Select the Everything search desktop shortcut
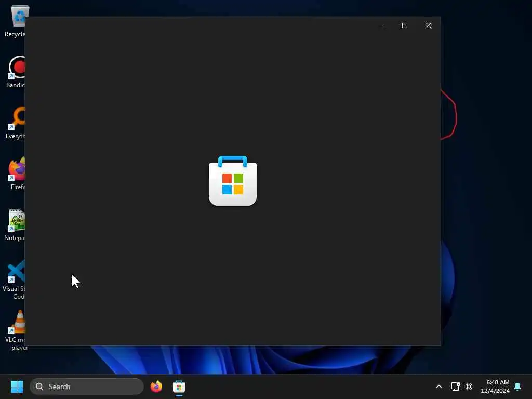The image size is (532, 399). click(x=16, y=123)
